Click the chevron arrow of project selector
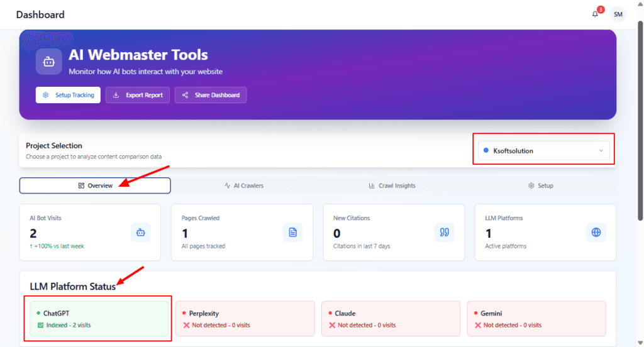This screenshot has width=644, height=347. [x=601, y=151]
